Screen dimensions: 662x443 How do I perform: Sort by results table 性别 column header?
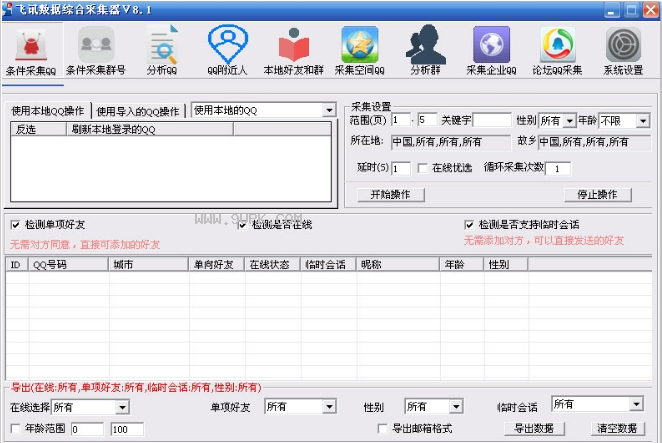tap(506, 265)
